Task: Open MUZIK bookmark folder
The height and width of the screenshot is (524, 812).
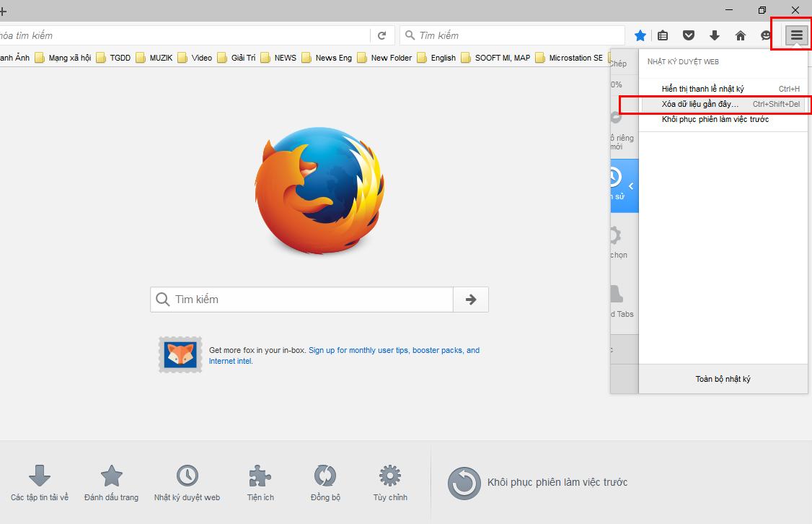Action: pos(154,58)
